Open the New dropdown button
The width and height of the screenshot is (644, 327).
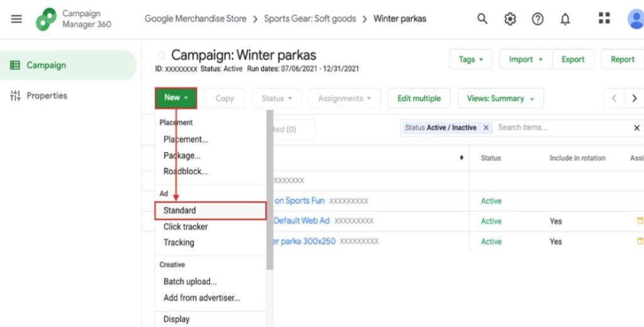pos(176,97)
